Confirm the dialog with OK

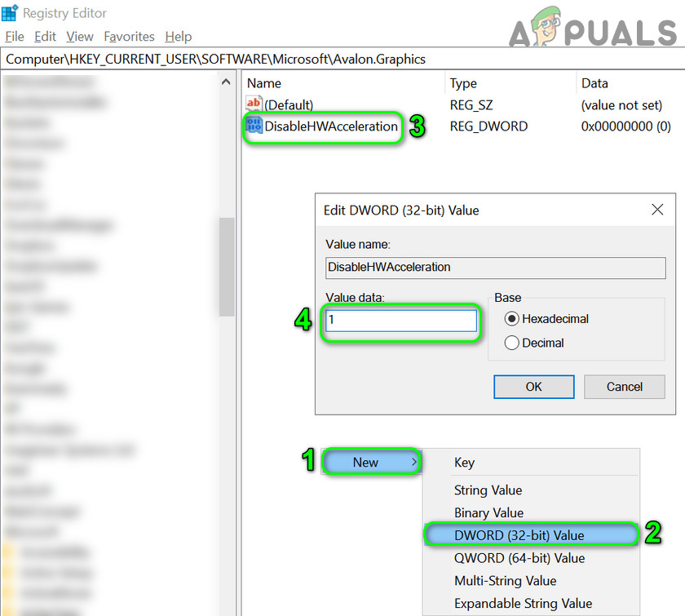tap(534, 387)
